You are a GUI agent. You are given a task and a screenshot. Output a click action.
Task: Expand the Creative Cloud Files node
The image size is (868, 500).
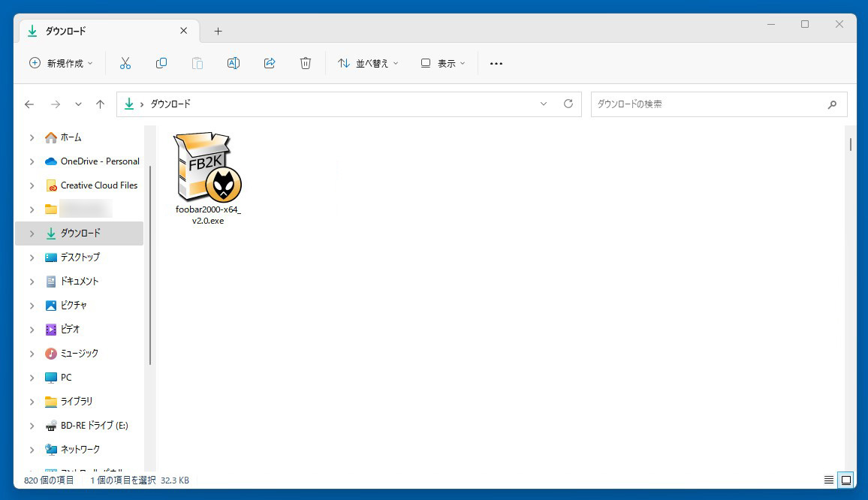point(32,185)
